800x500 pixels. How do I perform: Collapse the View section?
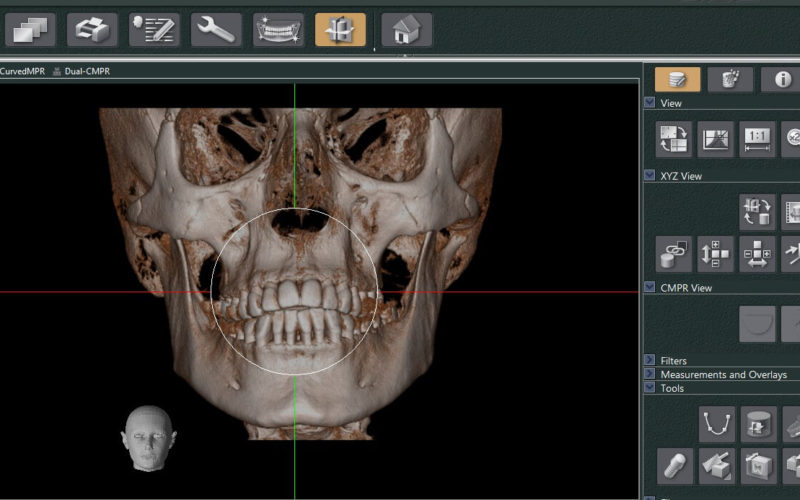[x=650, y=103]
